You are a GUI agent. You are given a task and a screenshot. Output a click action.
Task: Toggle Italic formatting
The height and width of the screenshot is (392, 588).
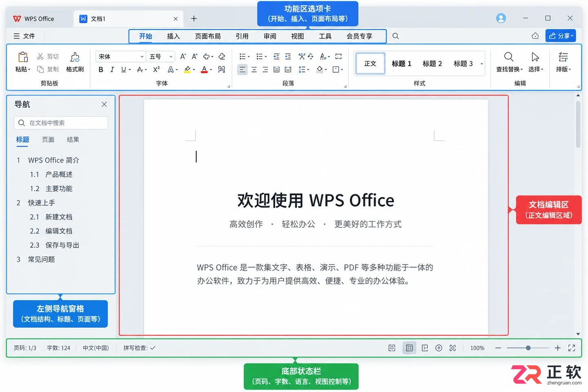point(112,69)
